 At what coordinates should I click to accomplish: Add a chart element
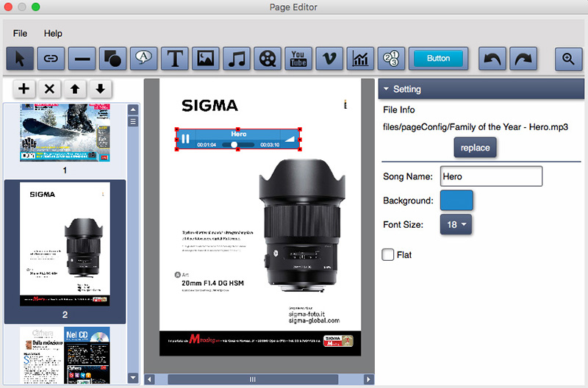[360, 59]
